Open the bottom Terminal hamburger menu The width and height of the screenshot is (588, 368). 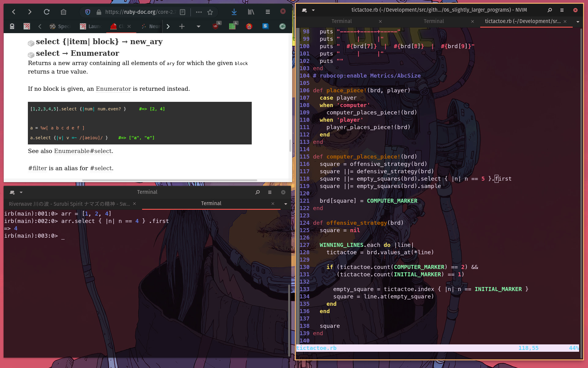tap(270, 192)
